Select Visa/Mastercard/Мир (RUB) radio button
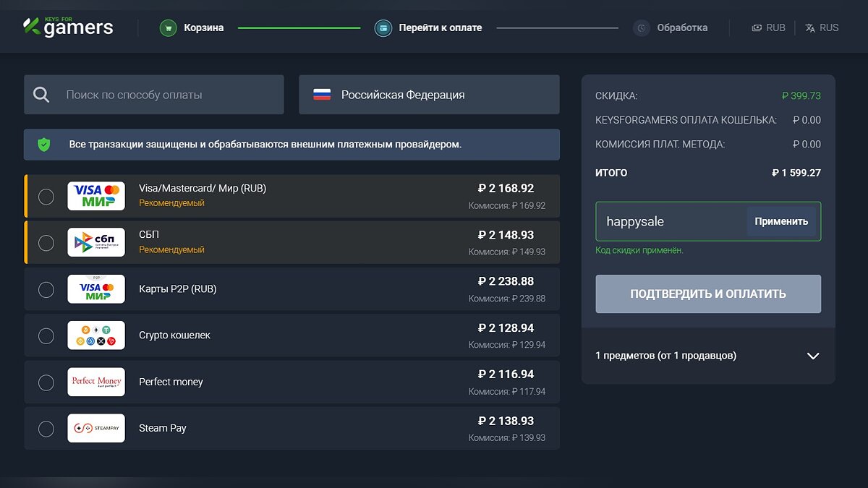The height and width of the screenshot is (488, 868). tap(46, 197)
